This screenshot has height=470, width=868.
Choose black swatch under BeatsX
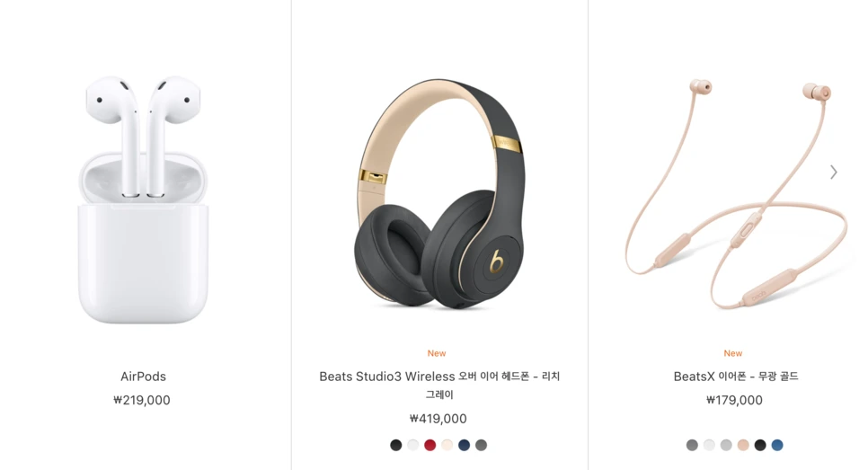click(760, 445)
